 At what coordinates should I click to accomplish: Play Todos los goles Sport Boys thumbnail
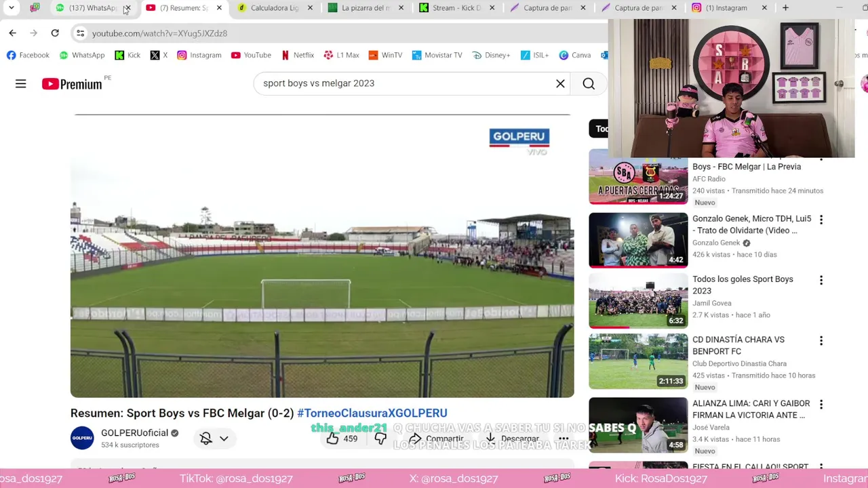[x=638, y=300]
